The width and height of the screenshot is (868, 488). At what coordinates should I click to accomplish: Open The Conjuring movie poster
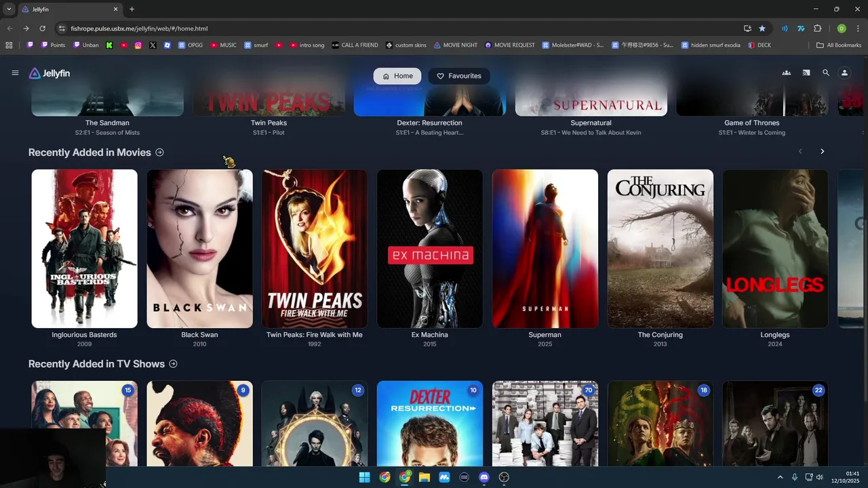[660, 249]
